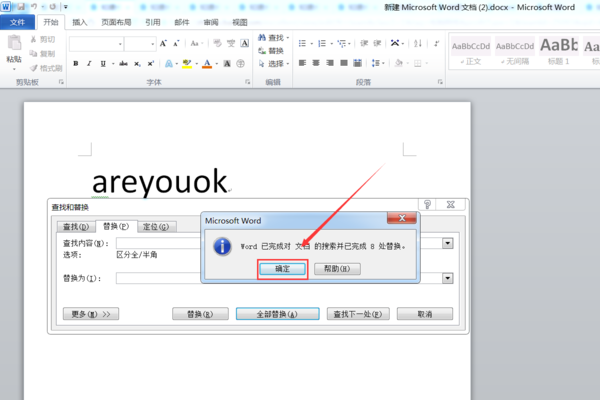Expand the replace with history dropdown

448,278
